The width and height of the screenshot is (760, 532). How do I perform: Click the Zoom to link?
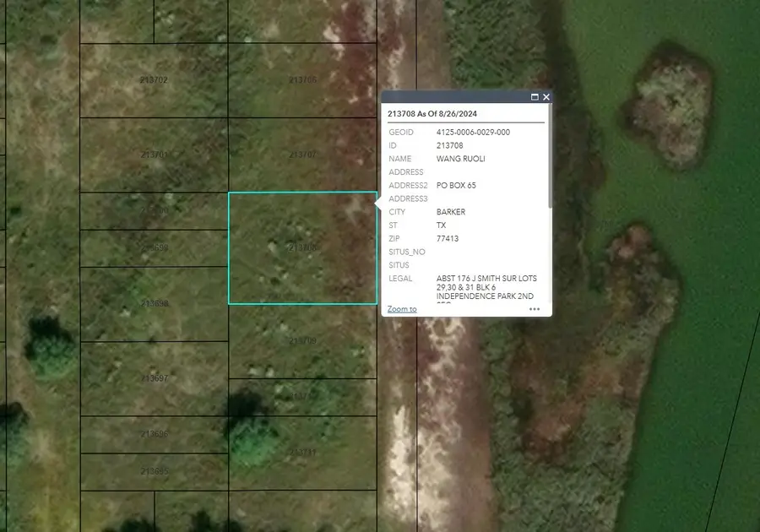click(399, 309)
